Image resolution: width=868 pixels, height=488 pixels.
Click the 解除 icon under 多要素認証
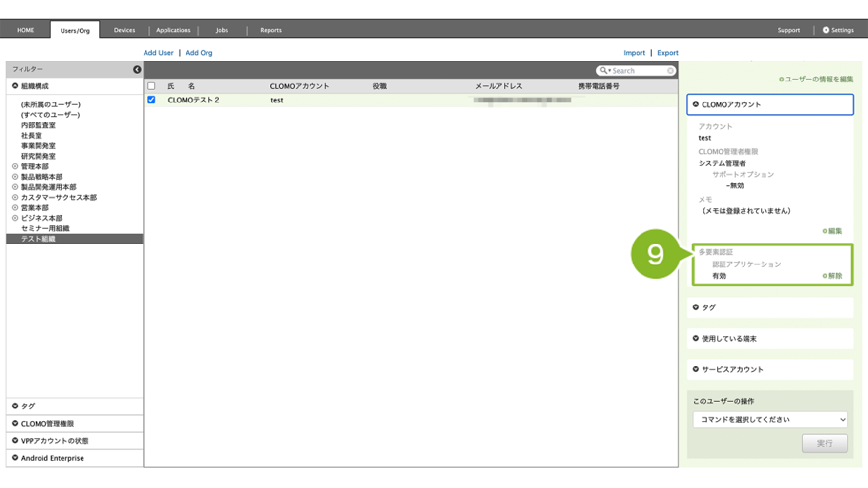[825, 276]
